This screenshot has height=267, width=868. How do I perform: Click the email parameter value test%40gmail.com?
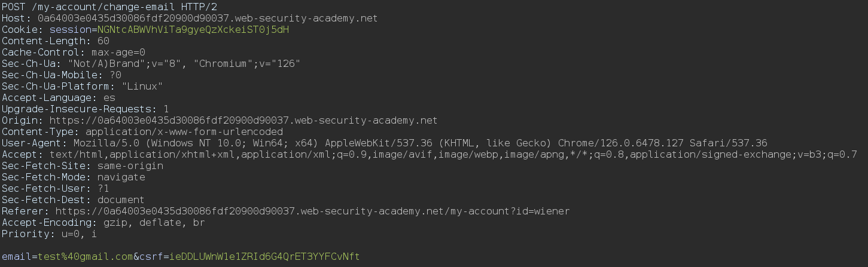point(85,256)
